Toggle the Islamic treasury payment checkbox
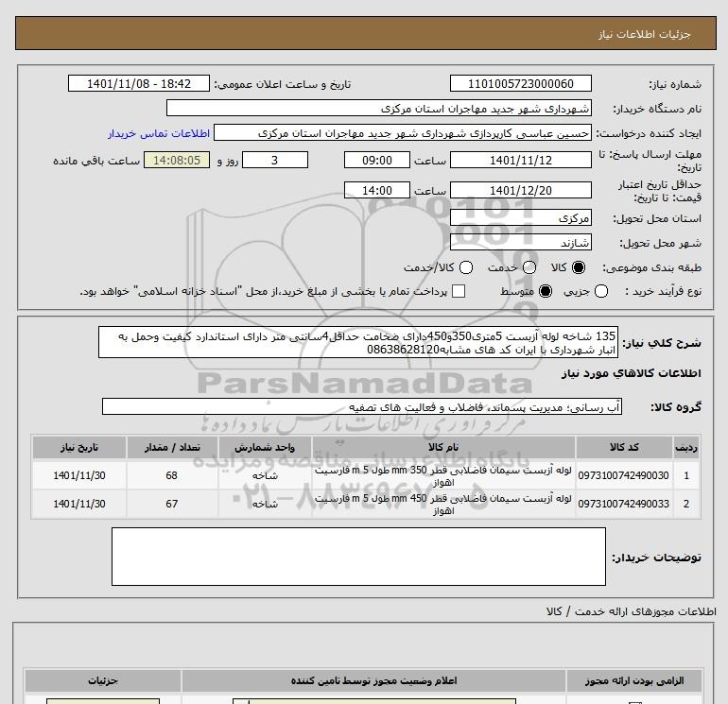The image size is (728, 704). [x=459, y=291]
